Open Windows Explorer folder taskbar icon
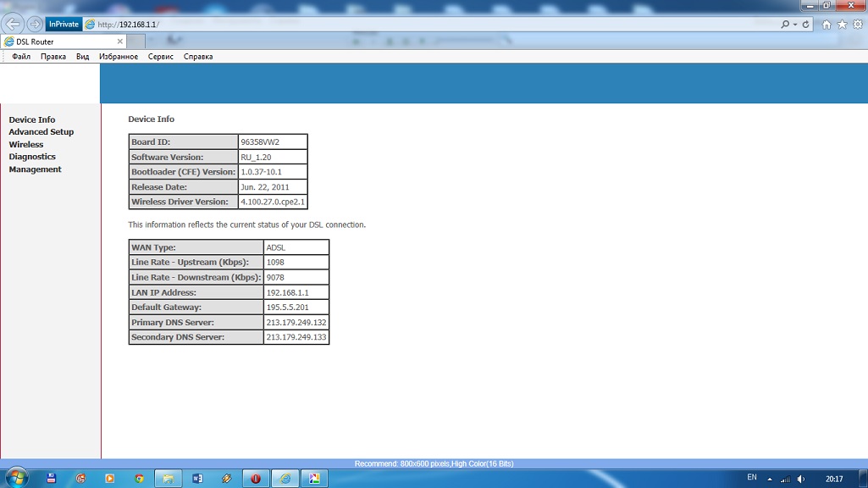The image size is (868, 488). pos(169,478)
